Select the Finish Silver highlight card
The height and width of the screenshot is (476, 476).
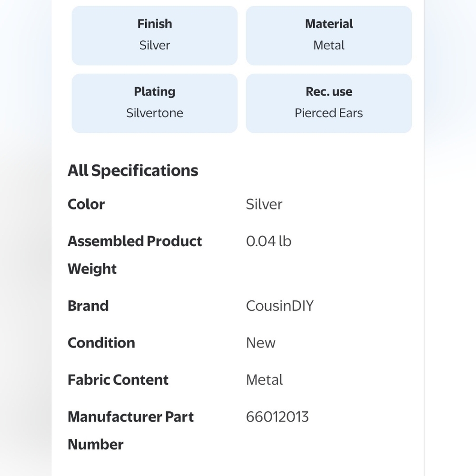[x=155, y=36]
